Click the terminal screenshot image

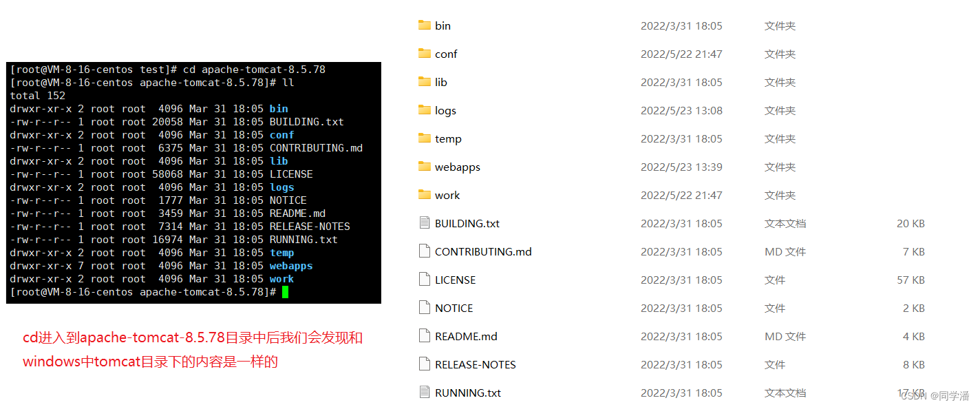[x=193, y=182]
